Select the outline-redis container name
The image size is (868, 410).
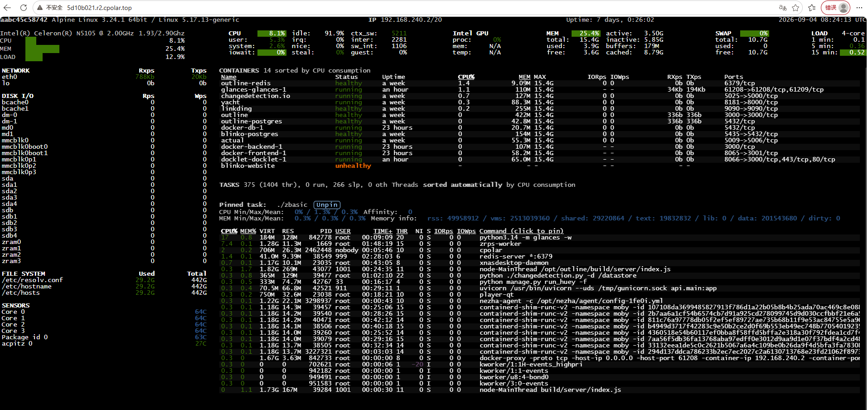pos(246,83)
